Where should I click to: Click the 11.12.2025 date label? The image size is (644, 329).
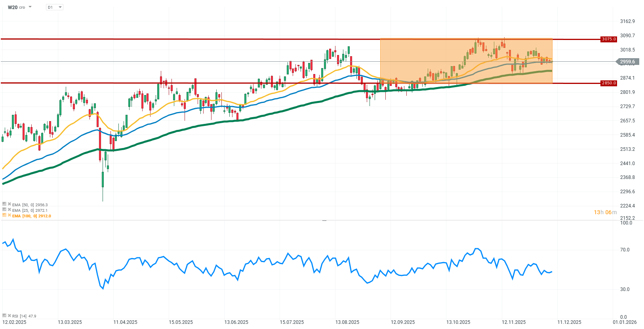pos(570,322)
